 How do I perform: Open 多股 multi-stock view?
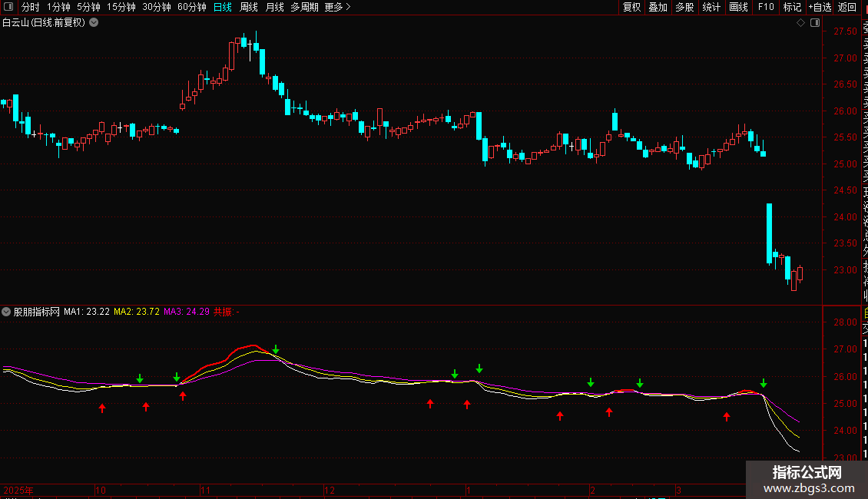pyautogui.click(x=684, y=7)
